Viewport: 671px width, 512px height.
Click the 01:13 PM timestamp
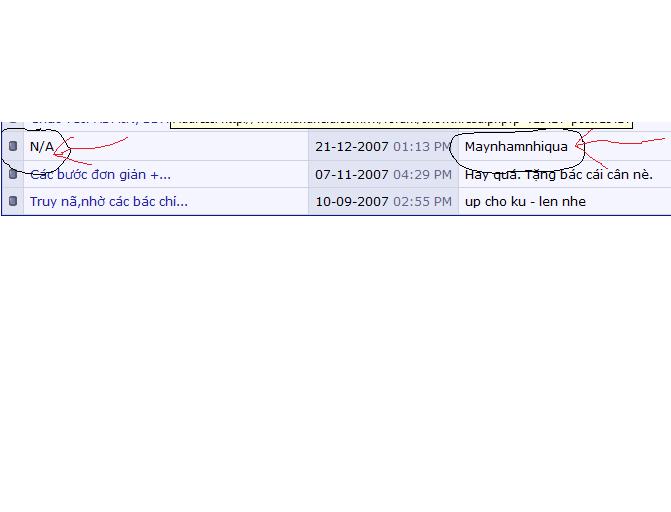pos(422,147)
